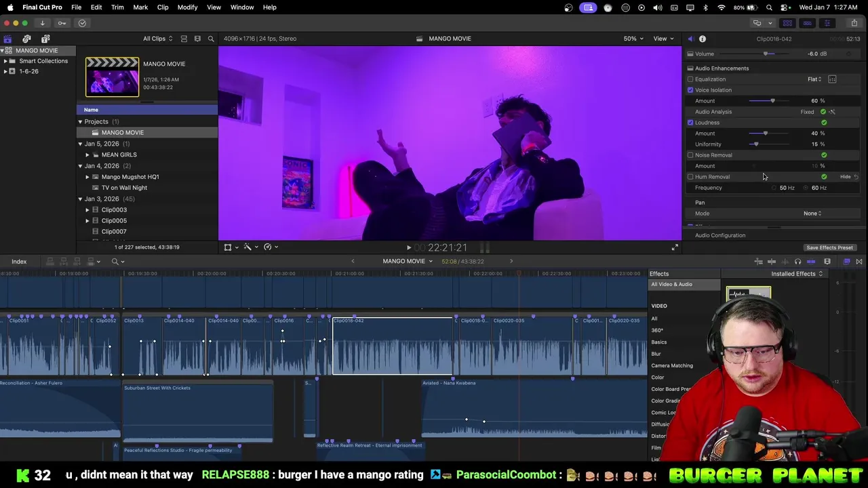Open the MANGO MOVIE timeline title dropdown
This screenshot has height=488, width=868.
[408, 262]
